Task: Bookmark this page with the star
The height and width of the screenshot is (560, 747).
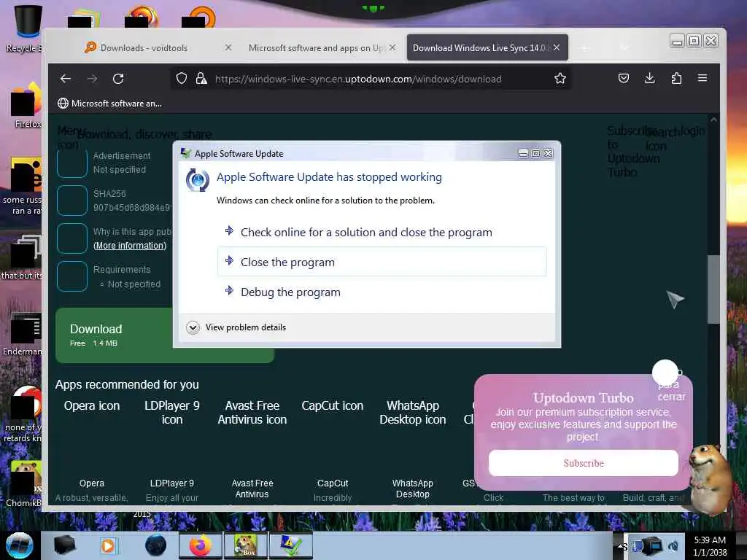Action: 560,78
